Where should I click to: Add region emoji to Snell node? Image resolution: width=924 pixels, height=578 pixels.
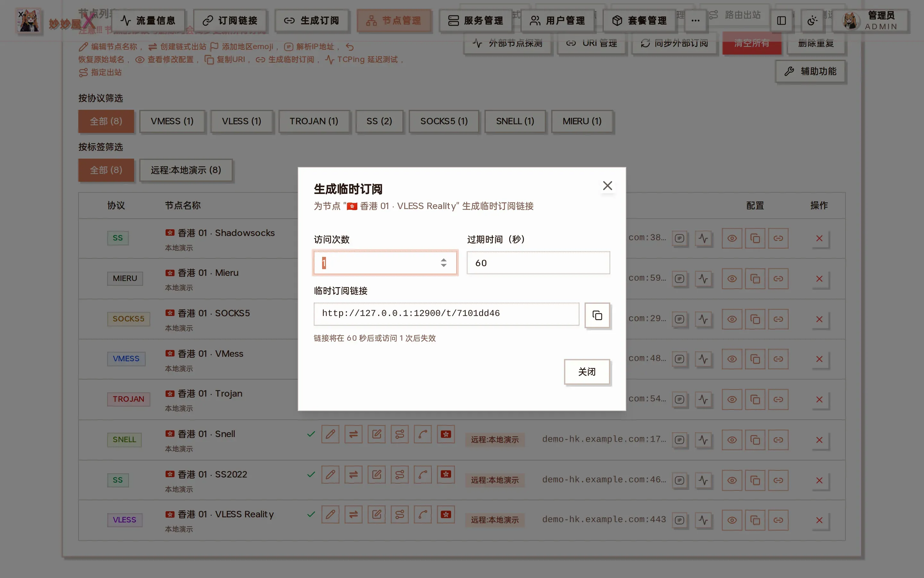pos(446,434)
